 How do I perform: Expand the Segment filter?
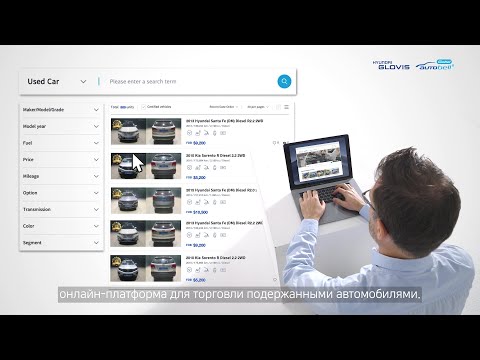click(x=61, y=243)
